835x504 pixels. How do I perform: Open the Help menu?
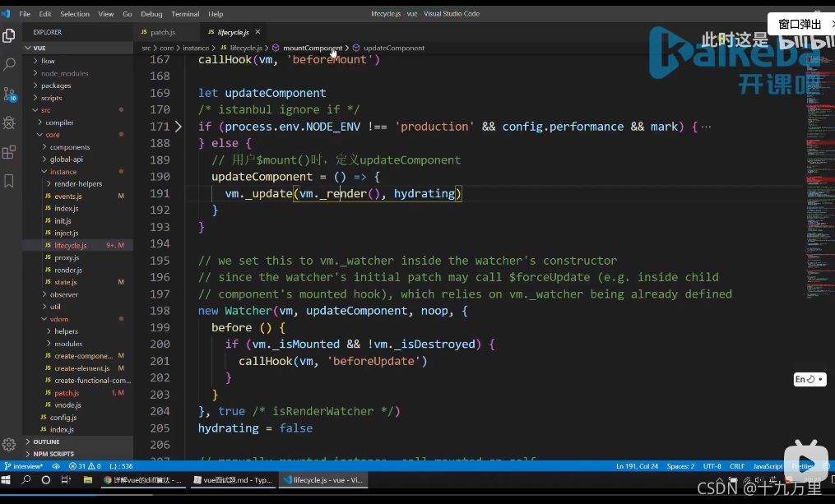[216, 14]
